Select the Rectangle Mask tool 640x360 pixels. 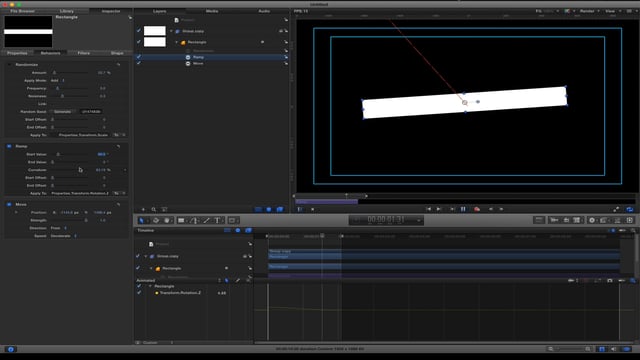(232, 220)
